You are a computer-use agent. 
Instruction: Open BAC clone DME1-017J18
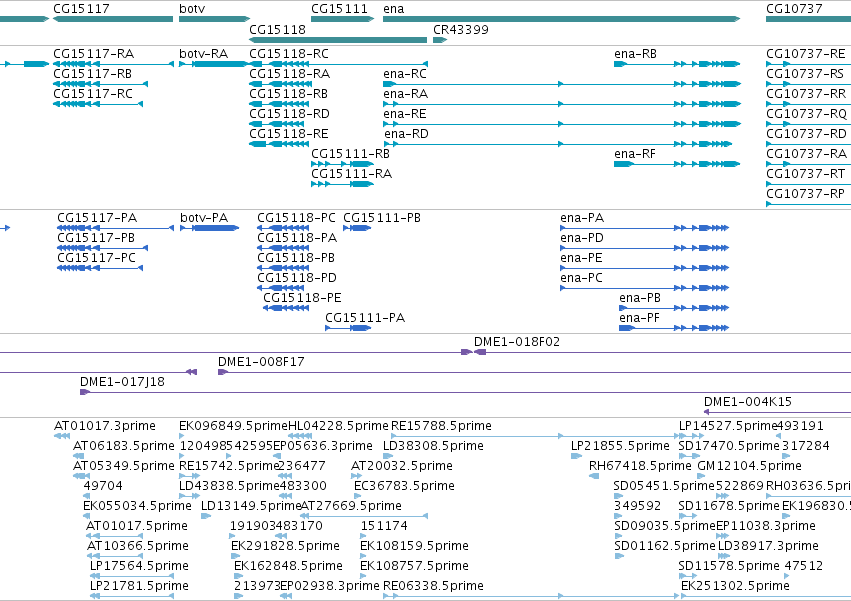[122, 382]
